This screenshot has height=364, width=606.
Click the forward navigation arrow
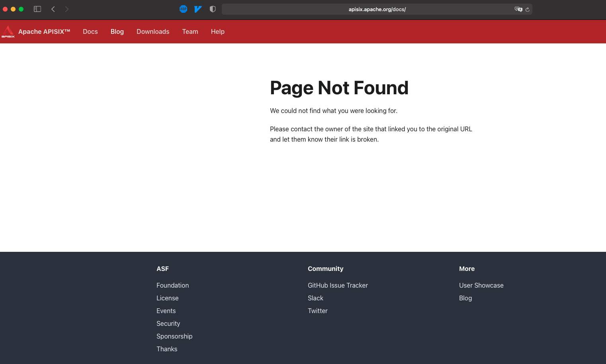[x=67, y=9]
